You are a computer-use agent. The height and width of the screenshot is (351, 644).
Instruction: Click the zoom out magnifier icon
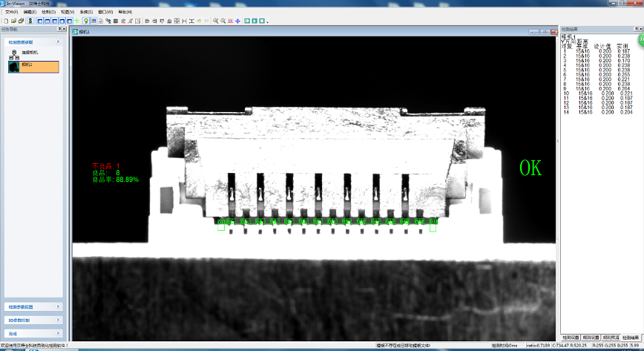point(223,21)
